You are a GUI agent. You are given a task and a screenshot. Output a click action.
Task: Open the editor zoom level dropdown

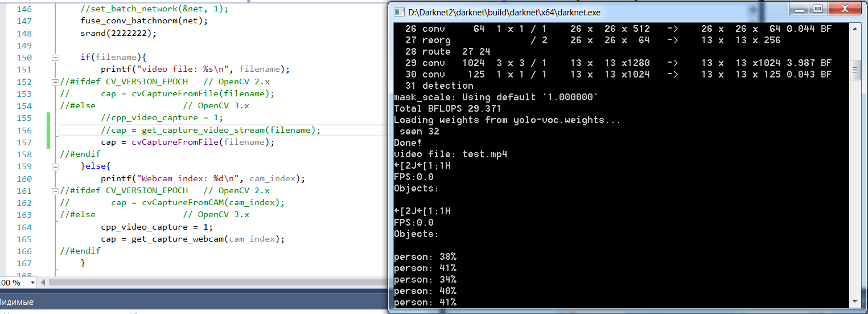(32, 283)
